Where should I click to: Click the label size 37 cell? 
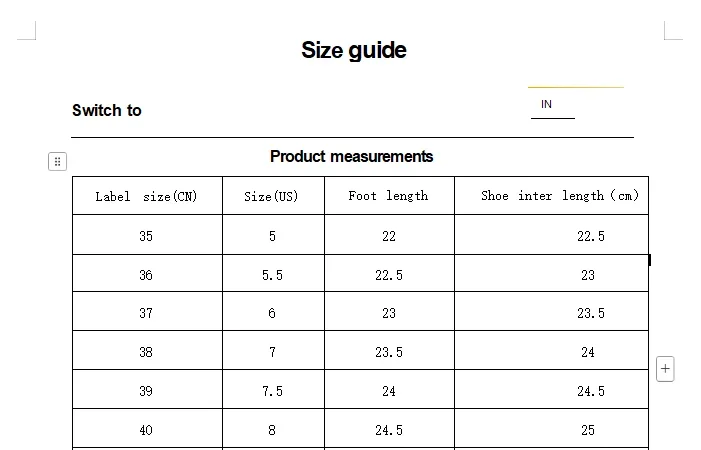pyautogui.click(x=146, y=313)
